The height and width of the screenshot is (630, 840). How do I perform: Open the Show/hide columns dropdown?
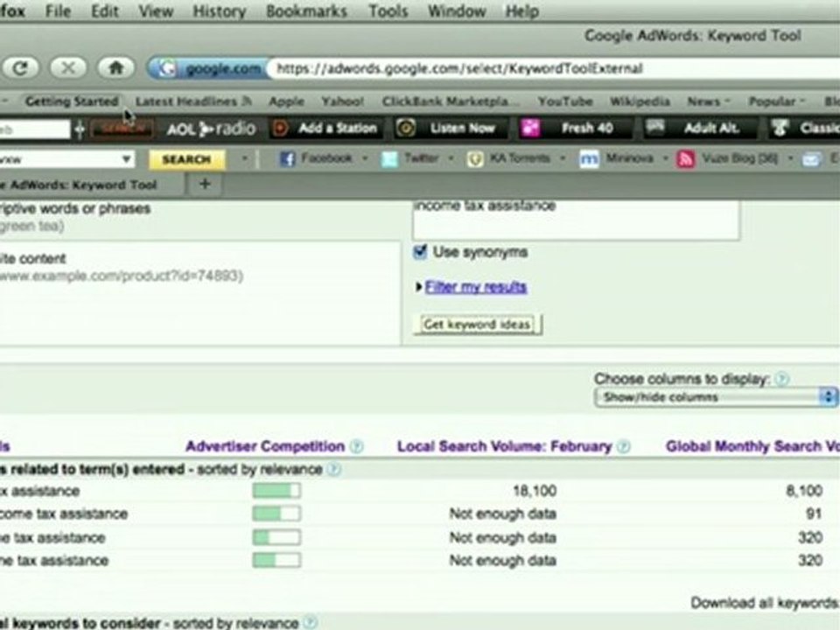716,397
